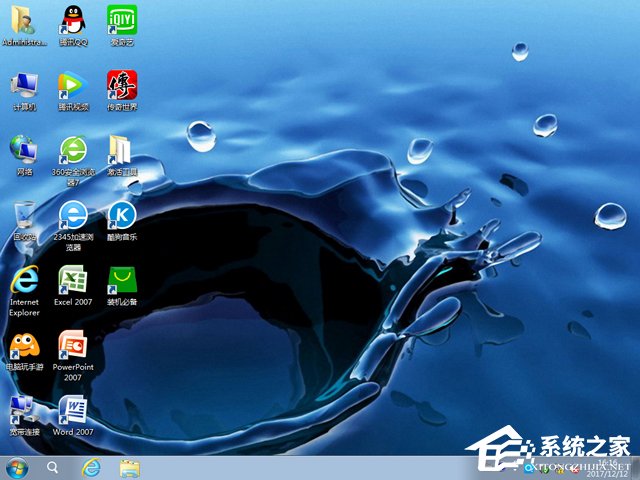Select the 传奇世界 game icon

[122, 85]
